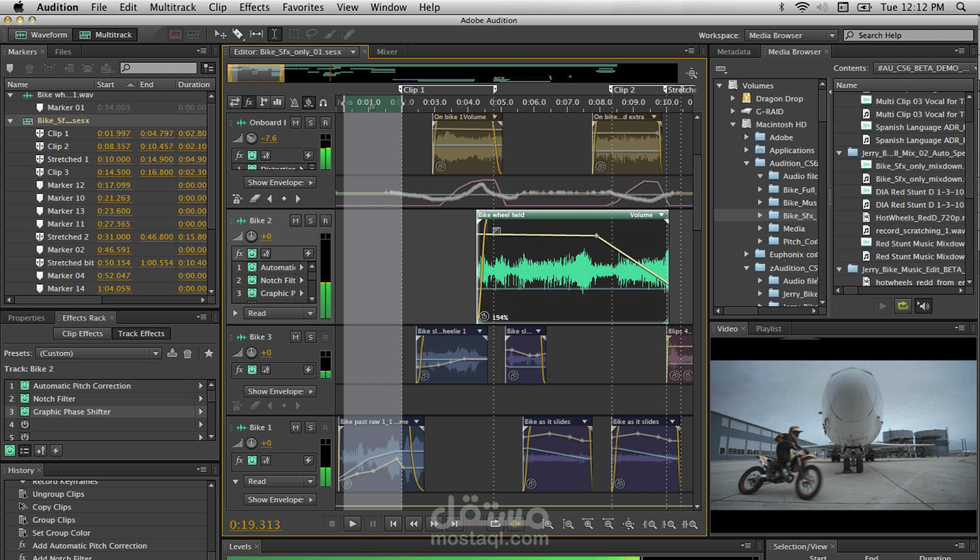Click the save preset icon in Effects Rack
This screenshot has height=560, width=980.
coord(172,353)
